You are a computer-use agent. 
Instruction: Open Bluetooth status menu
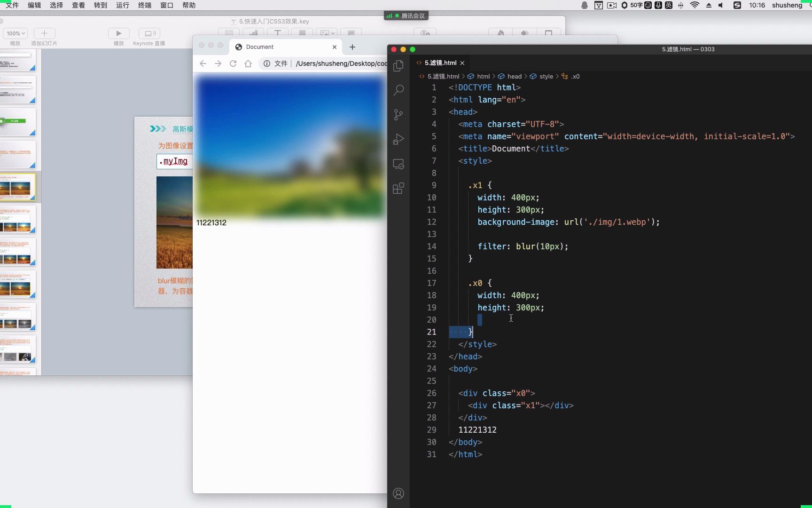680,5
